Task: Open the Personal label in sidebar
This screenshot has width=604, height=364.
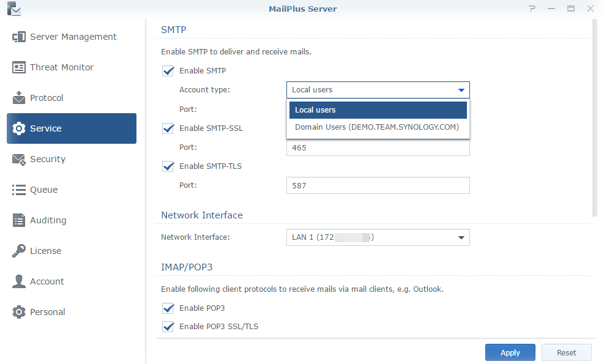Action: point(47,312)
